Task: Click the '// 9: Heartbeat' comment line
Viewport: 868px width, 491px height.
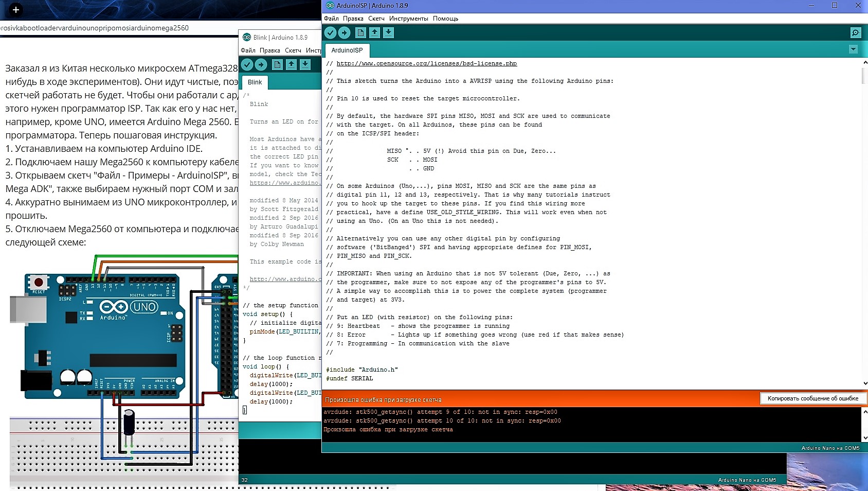Action: [418, 326]
